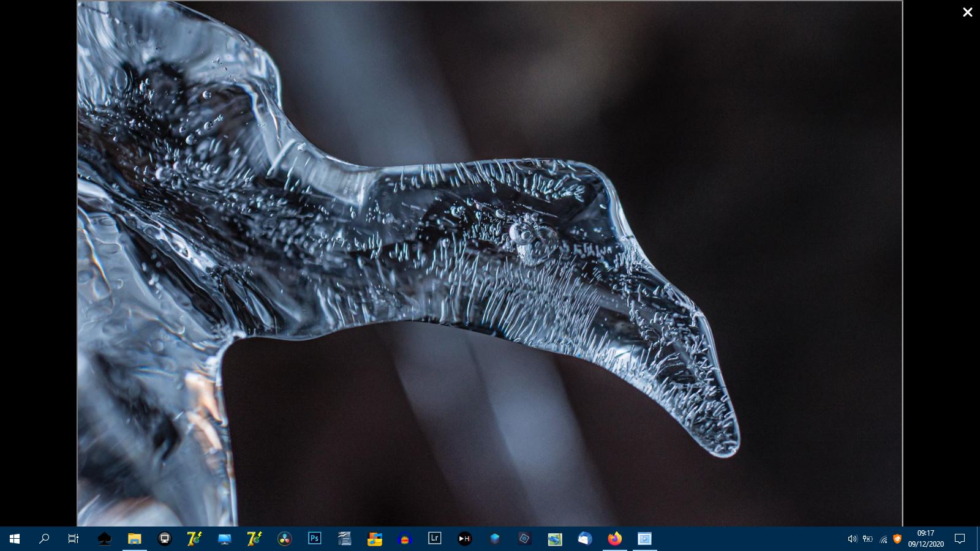Open the clock and calendar flyout
The image size is (980, 551).
925,539
